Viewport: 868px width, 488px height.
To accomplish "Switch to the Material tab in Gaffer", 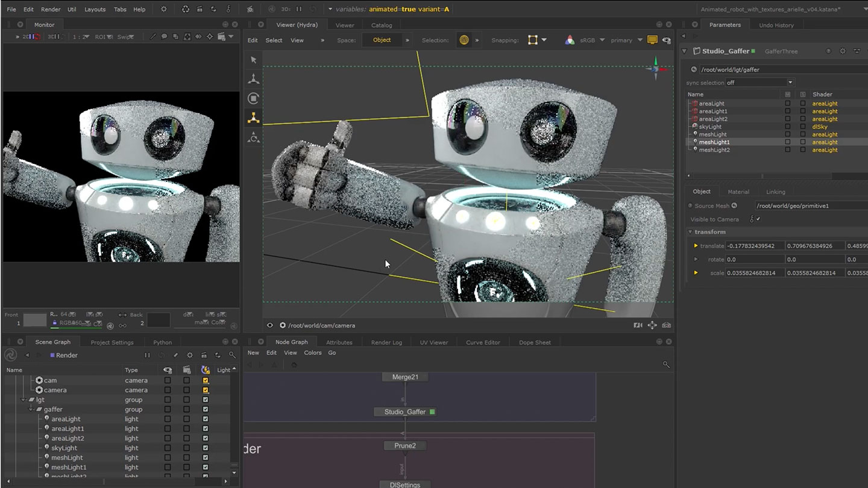I will tap(738, 192).
